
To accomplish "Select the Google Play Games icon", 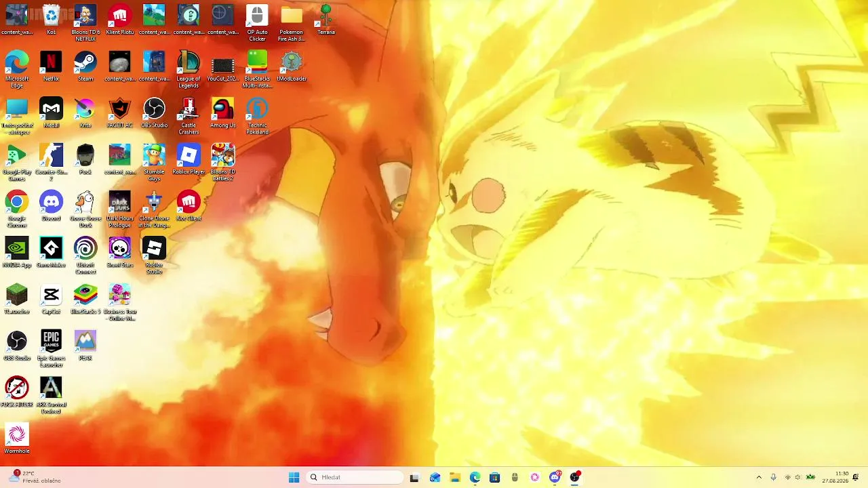I will (17, 163).
